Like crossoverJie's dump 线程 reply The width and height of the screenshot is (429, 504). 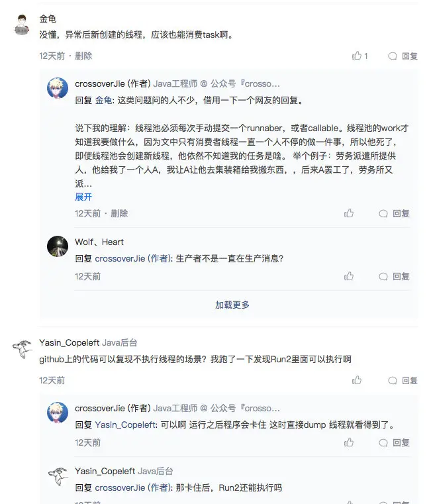(349, 442)
